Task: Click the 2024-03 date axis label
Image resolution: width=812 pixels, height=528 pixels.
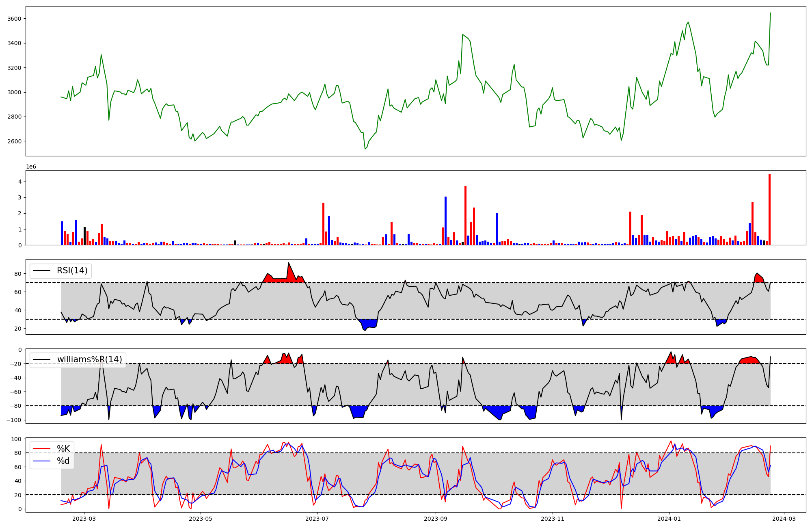Action: [x=784, y=519]
